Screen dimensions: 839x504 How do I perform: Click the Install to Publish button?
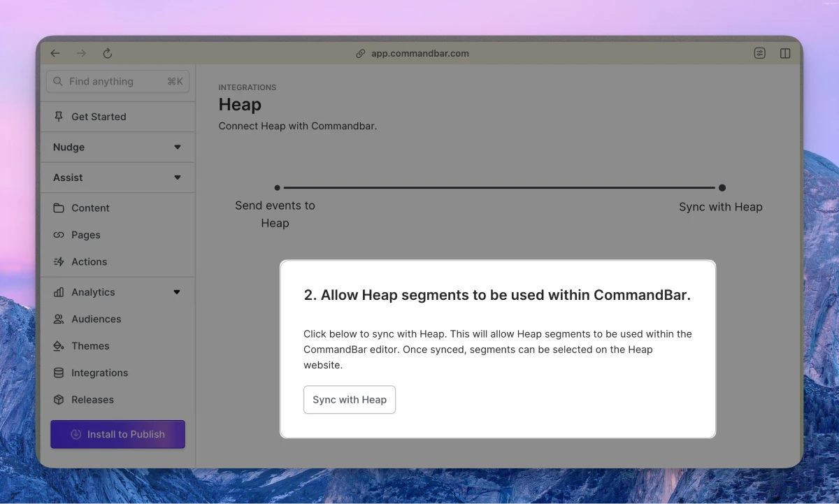[117, 434]
